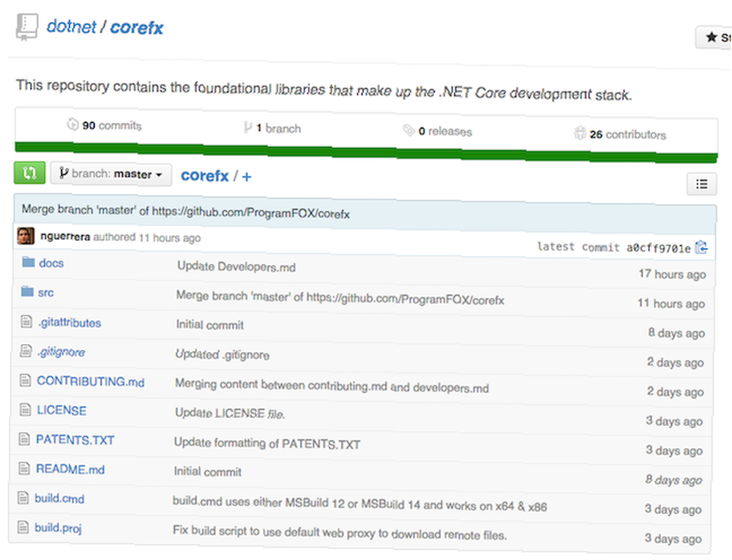
Task: Click the releases tag icon
Action: coord(409,130)
